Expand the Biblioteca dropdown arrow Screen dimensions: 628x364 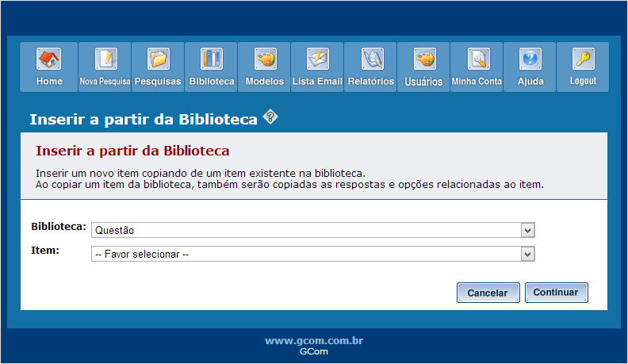pos(527,230)
